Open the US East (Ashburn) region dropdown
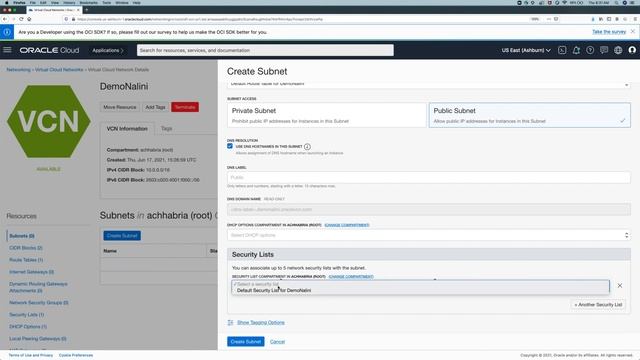Viewport: 640px width, 360px height. coord(526,50)
